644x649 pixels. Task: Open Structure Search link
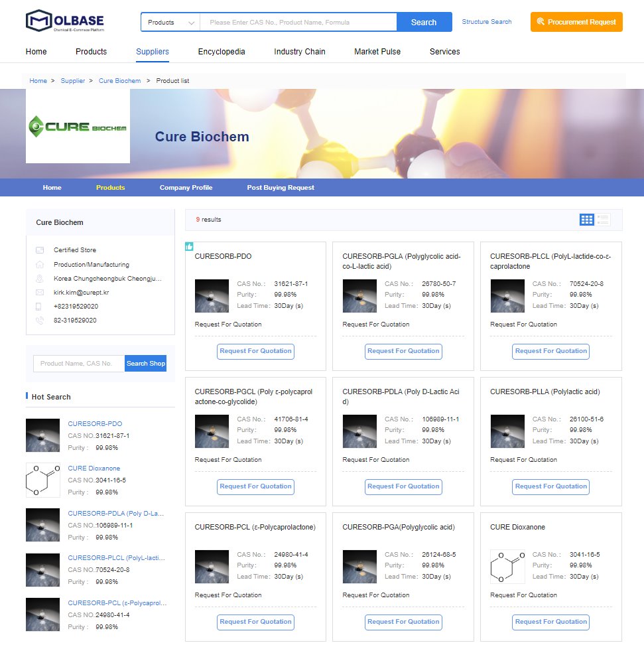(487, 21)
